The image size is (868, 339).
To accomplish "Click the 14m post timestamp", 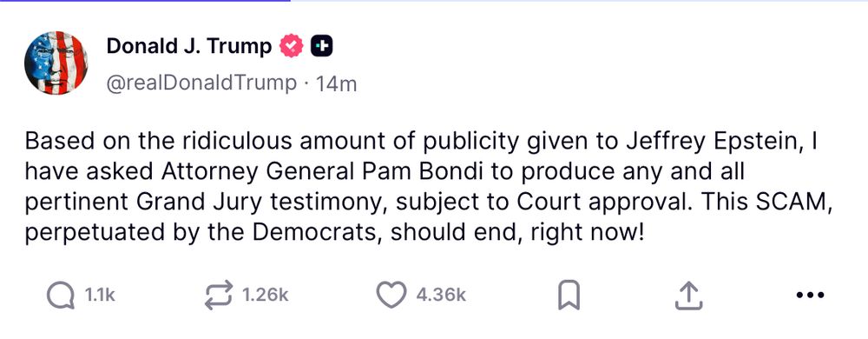I will [x=335, y=83].
